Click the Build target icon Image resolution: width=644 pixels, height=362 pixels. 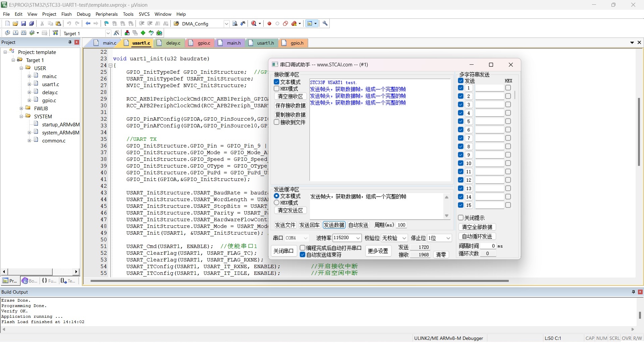coord(15,33)
